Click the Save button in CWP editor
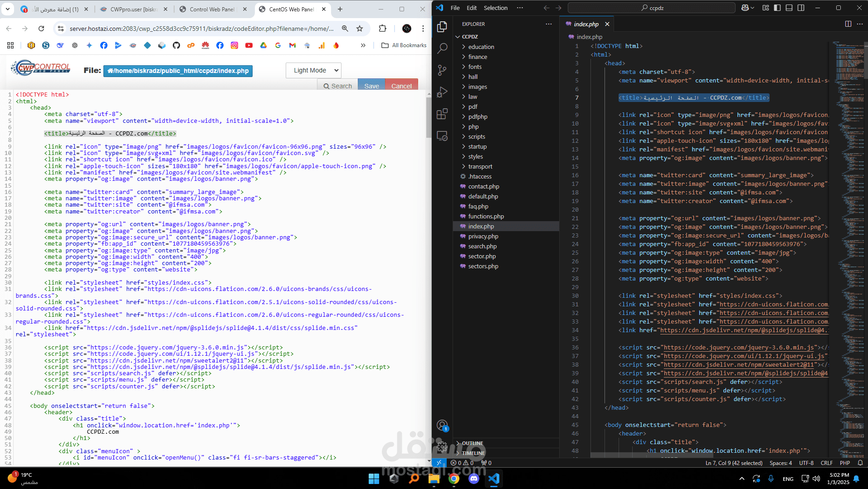This screenshot has width=868, height=489. (x=371, y=86)
